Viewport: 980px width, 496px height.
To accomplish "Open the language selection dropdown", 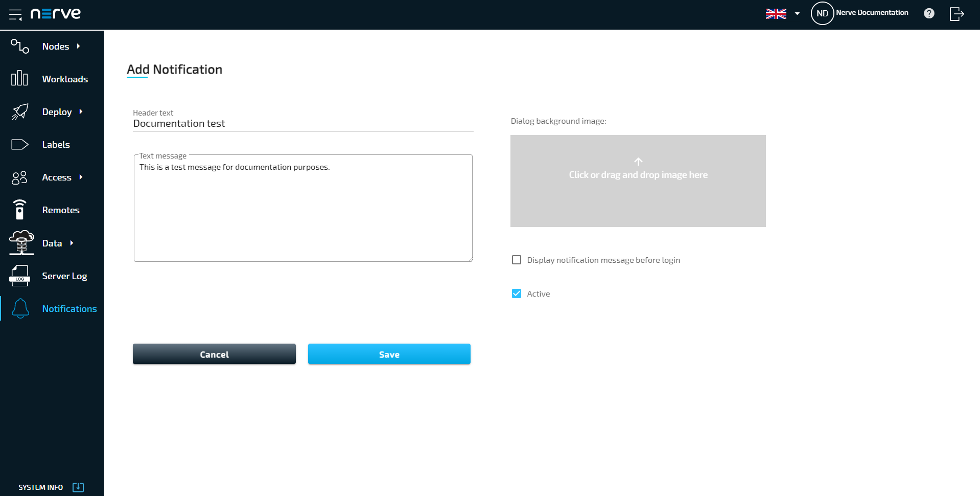I will [782, 14].
